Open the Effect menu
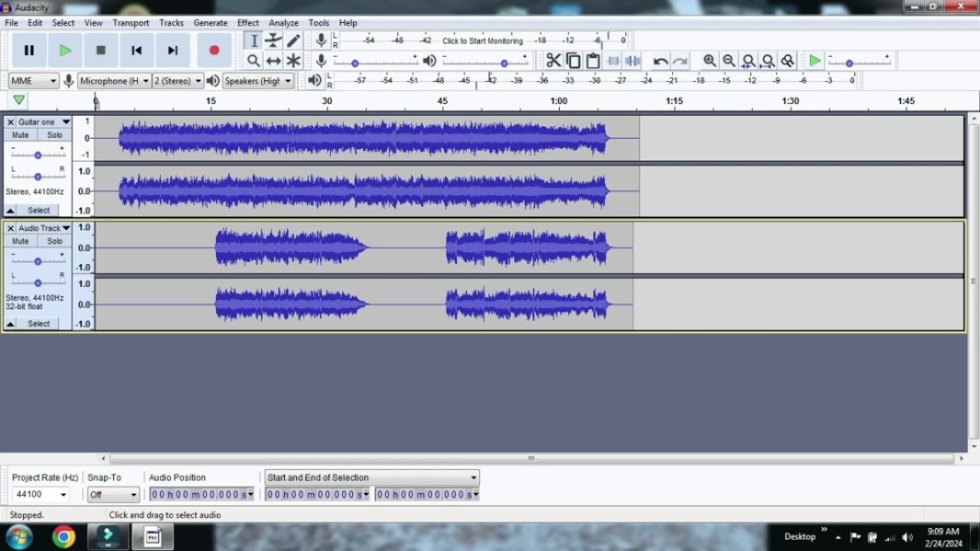Screen dimensions: 980x551 click(x=248, y=23)
